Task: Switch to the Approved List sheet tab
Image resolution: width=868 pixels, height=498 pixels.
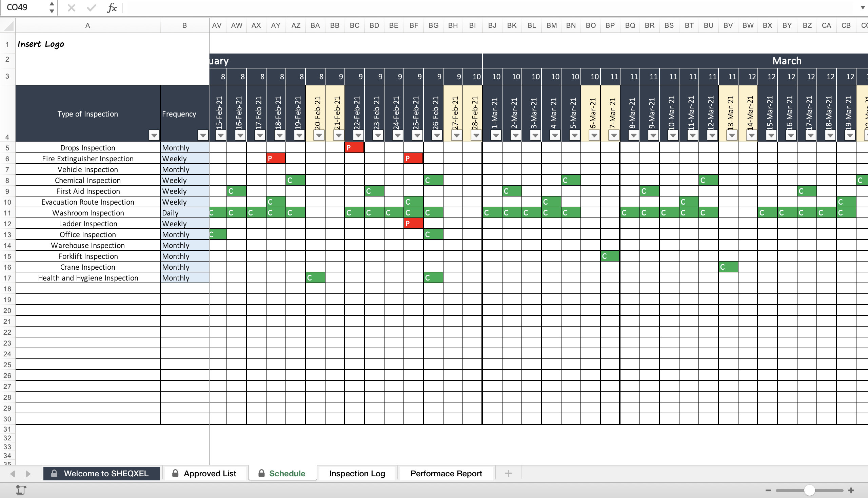Action: pyautogui.click(x=205, y=473)
